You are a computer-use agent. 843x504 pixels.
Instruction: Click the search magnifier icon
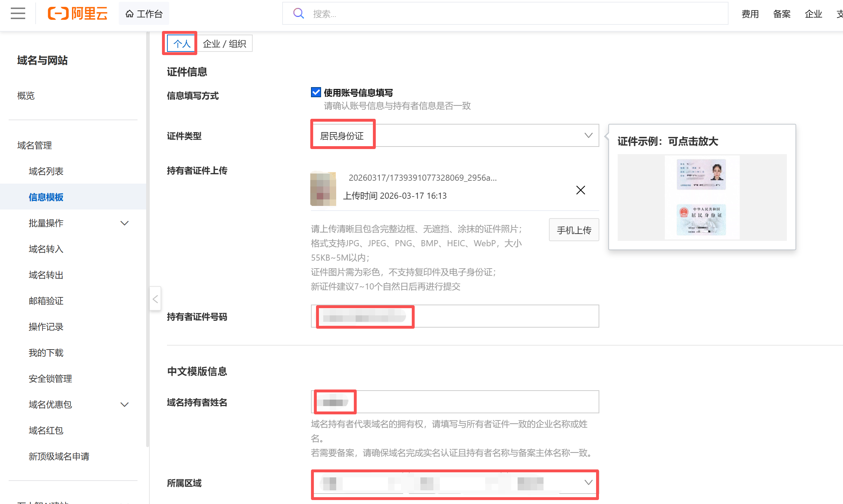[x=298, y=14]
